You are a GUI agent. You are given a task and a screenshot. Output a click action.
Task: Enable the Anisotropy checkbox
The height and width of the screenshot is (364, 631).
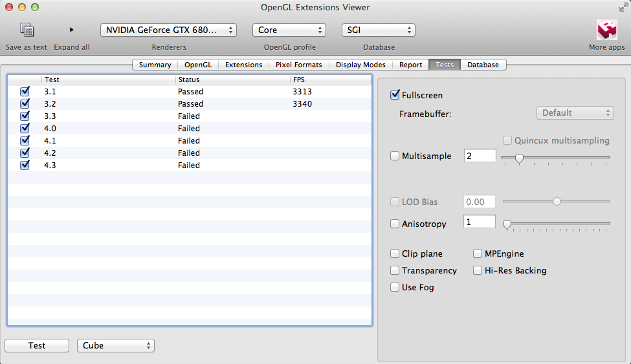tap(395, 224)
